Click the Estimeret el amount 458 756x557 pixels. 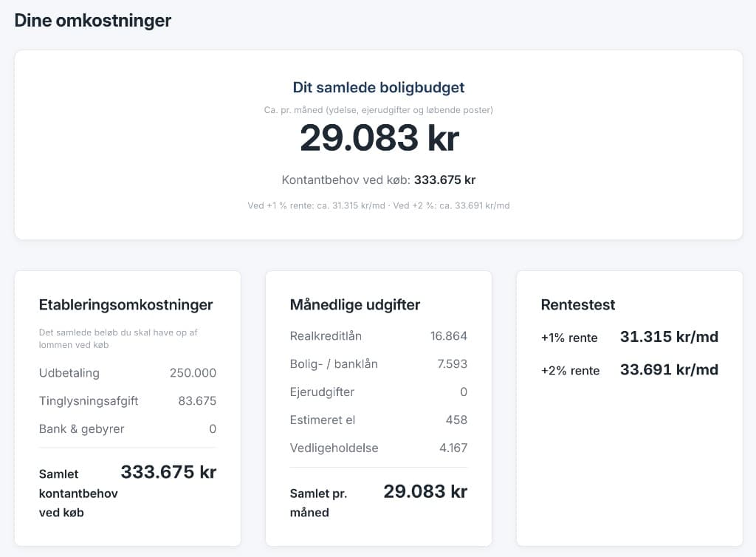458,420
